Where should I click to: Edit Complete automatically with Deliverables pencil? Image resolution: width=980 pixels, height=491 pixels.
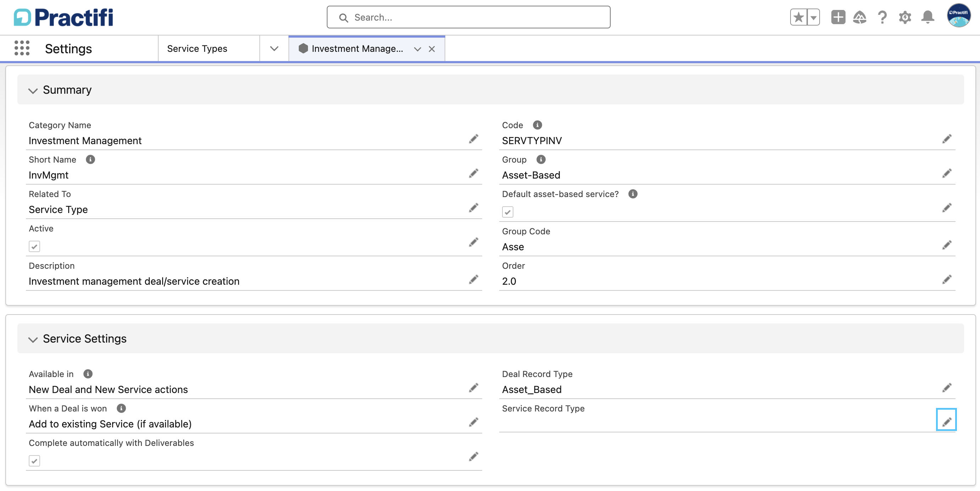(x=473, y=457)
